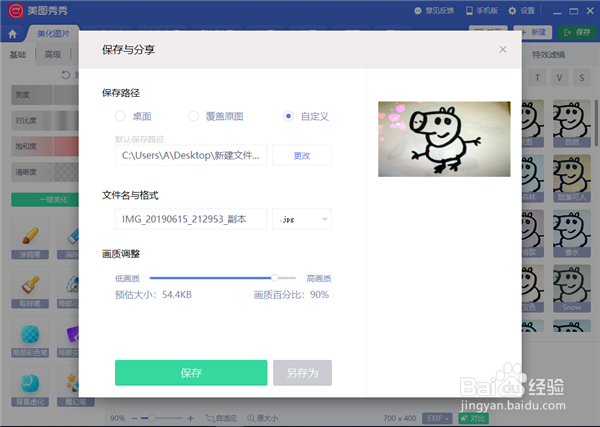Click 自适应 fit-to-window button

pyautogui.click(x=222, y=418)
